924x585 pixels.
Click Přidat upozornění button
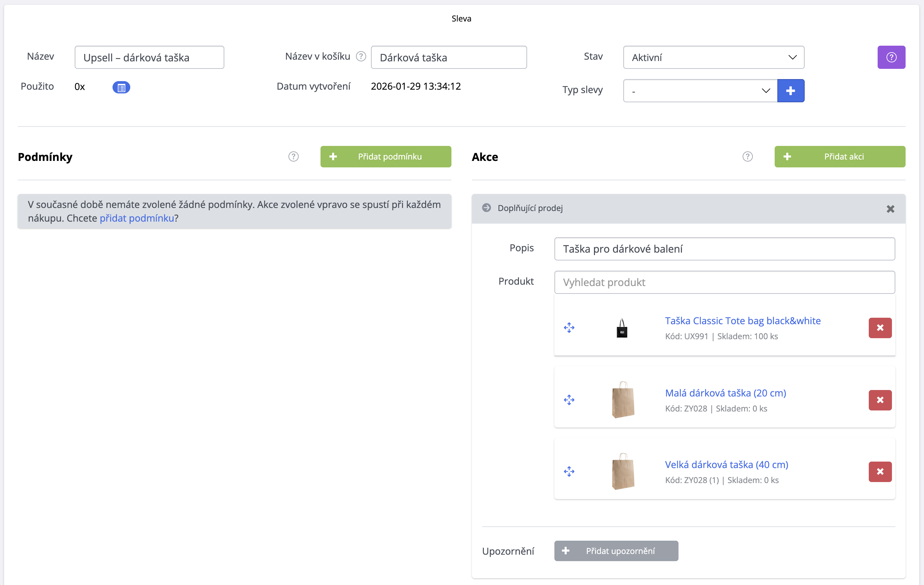(616, 551)
